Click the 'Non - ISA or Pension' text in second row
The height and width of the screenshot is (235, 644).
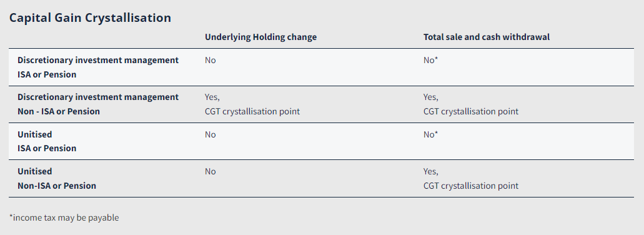[x=58, y=111]
